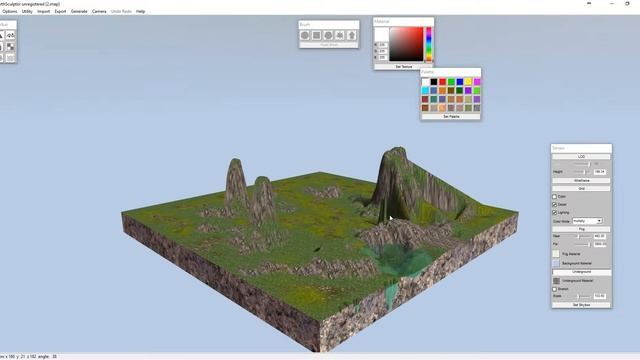Click the R value field in Material panel
The width and height of the screenshot is (640, 360).
click(382, 44)
